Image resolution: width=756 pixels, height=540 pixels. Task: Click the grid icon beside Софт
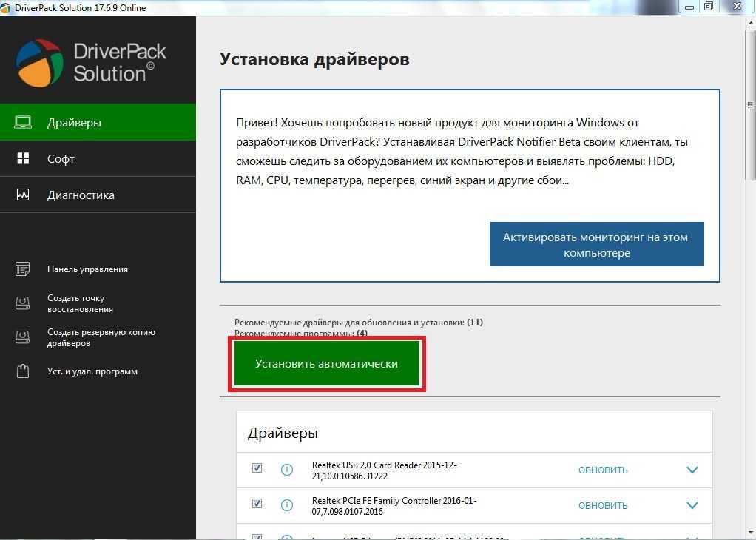coord(23,158)
